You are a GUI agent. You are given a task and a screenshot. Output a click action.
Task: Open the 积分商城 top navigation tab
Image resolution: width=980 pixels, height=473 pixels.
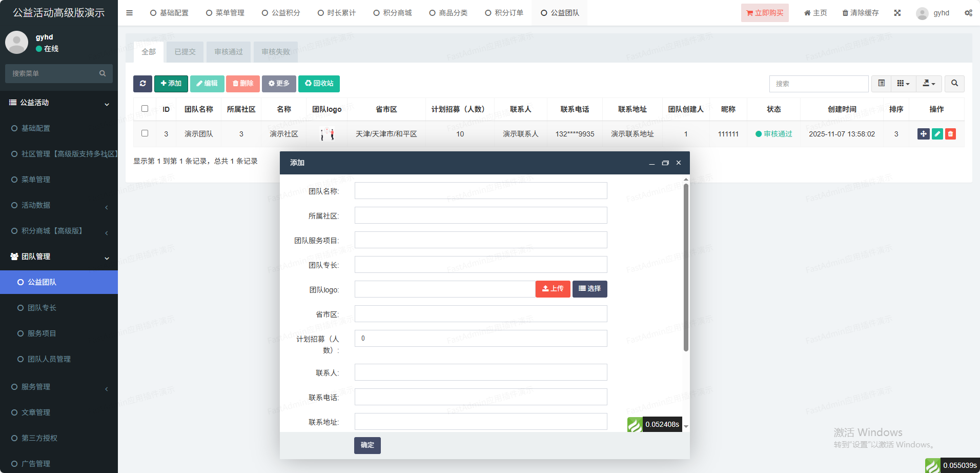click(393, 13)
